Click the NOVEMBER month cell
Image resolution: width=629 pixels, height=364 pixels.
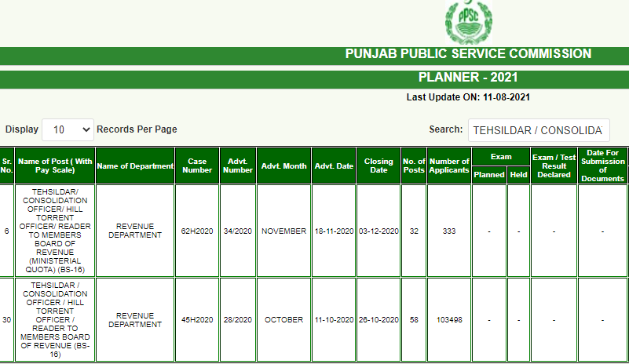284,231
